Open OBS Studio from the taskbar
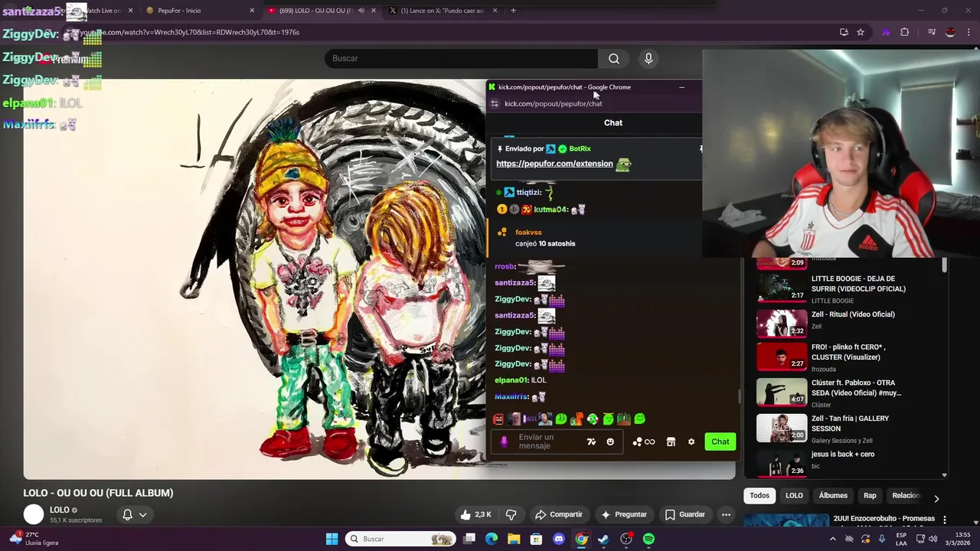 point(626,540)
